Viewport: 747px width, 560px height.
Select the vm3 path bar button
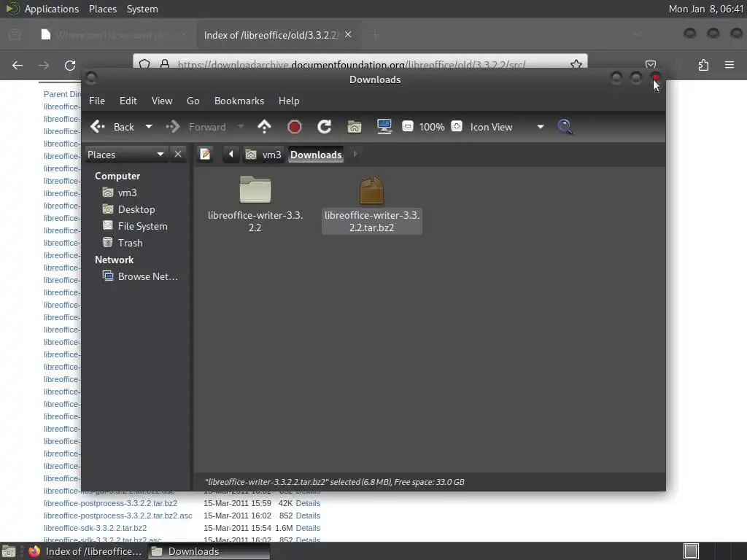click(x=263, y=155)
